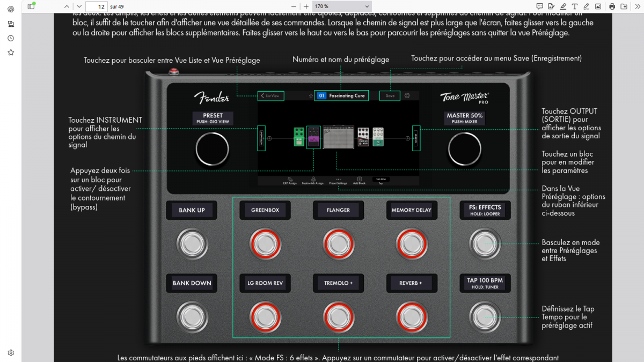This screenshot has width=644, height=362.
Task: Click the favorite star beside preset 01
Action: point(311,96)
